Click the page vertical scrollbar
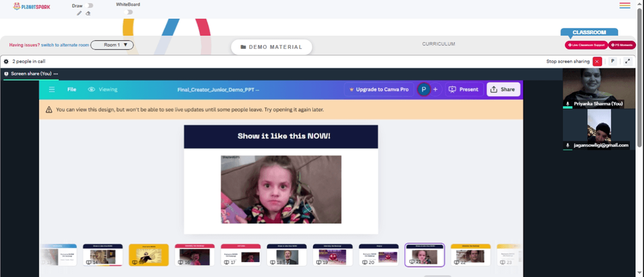The height and width of the screenshot is (277, 644). pos(639,78)
